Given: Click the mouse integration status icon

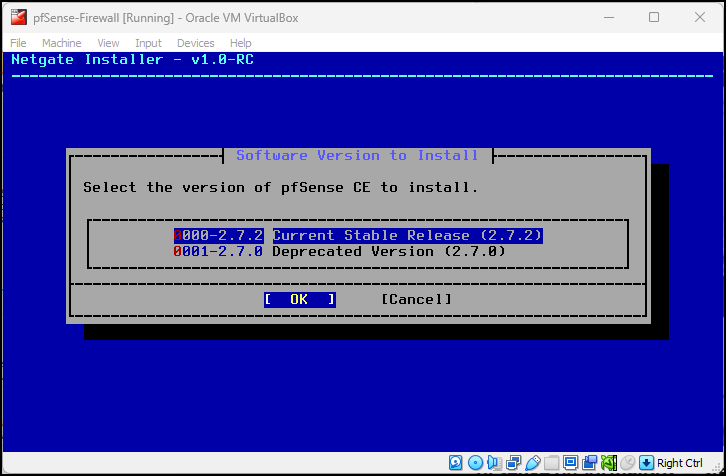Looking at the screenshot, I should [x=627, y=463].
